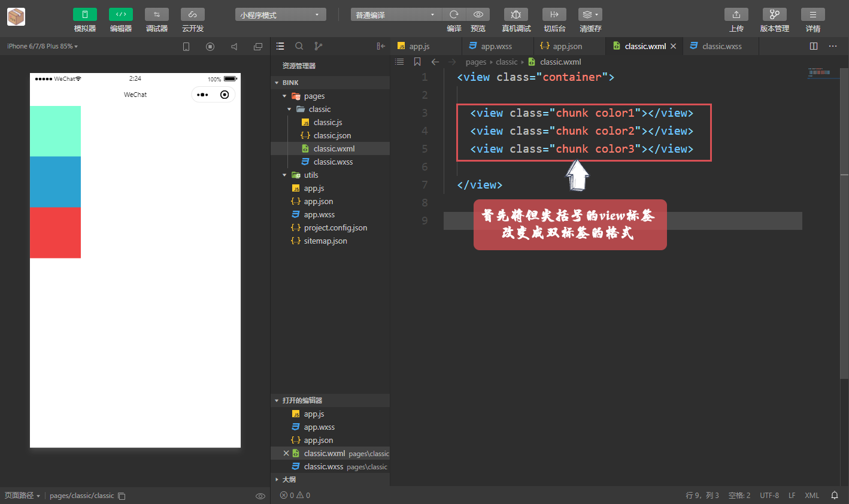Start real device debugging (真机调试)
Screen dimensions: 849x504
[516, 14]
